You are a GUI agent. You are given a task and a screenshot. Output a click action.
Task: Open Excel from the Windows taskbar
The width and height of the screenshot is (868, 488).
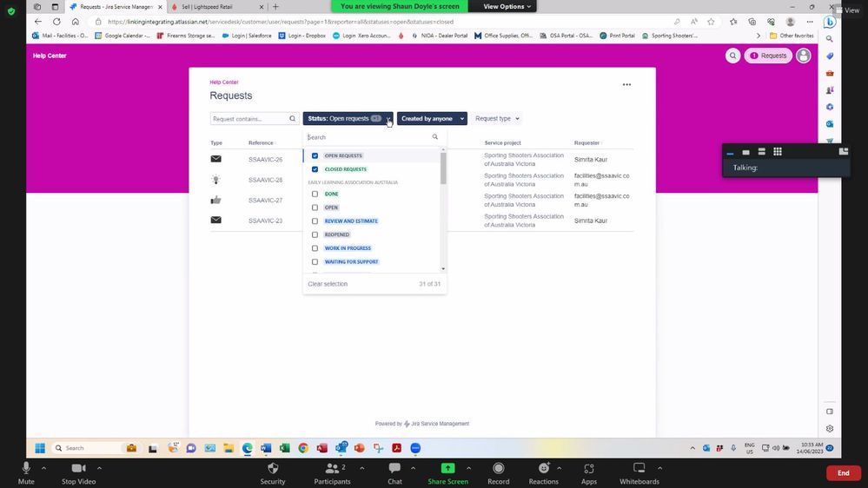tap(284, 448)
